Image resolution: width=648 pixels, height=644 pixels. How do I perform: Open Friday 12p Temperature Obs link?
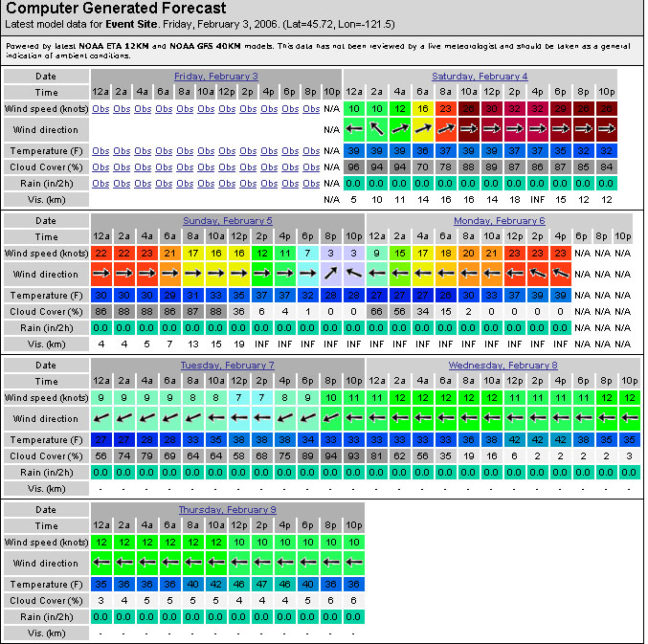click(x=227, y=151)
